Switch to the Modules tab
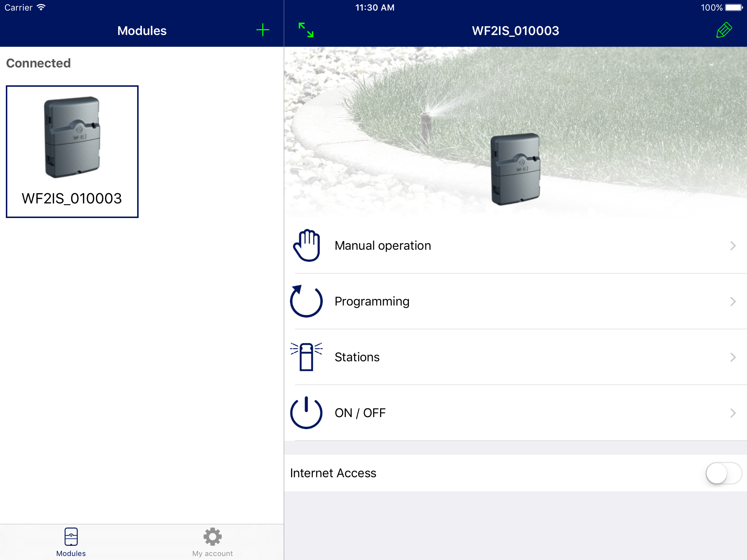 (71, 542)
